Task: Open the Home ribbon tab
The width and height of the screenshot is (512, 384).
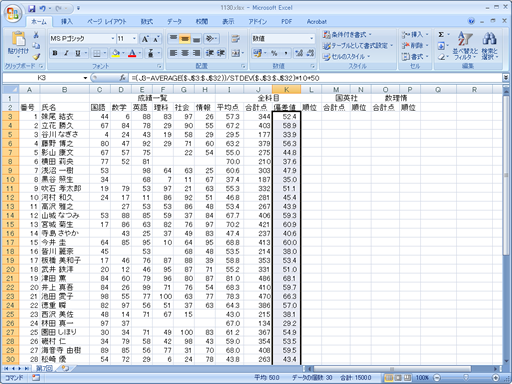Action: point(39,22)
